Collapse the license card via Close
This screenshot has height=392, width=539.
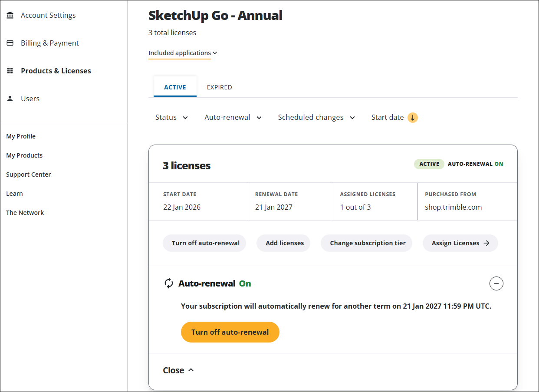click(178, 370)
